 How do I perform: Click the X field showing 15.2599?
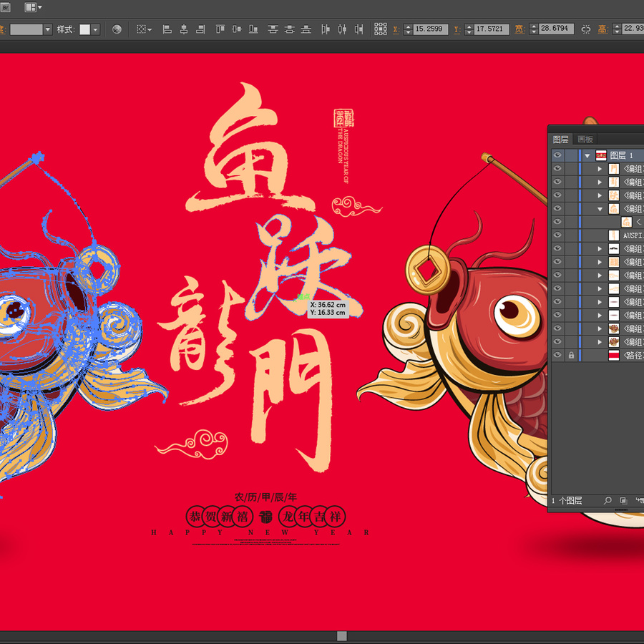430,29
